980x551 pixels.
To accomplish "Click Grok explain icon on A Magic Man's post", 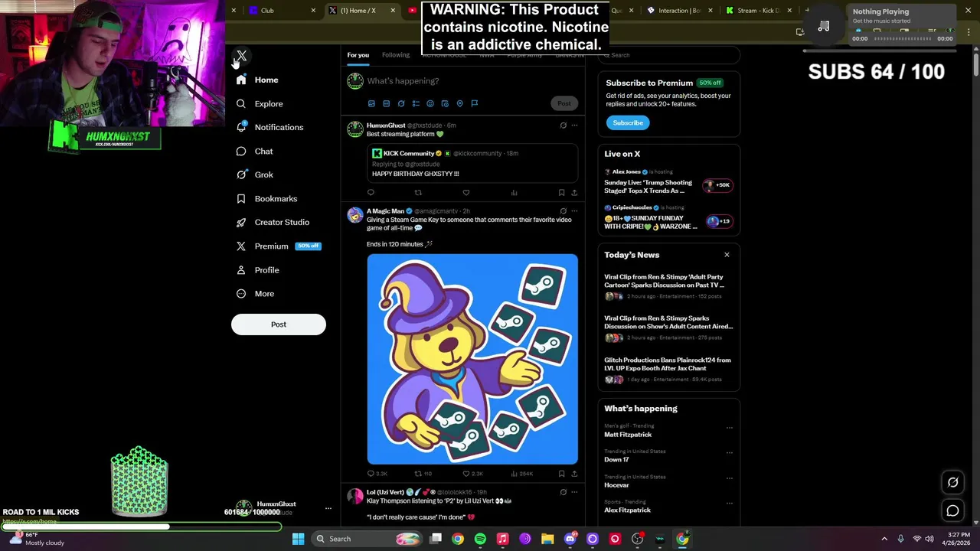I will coord(563,211).
